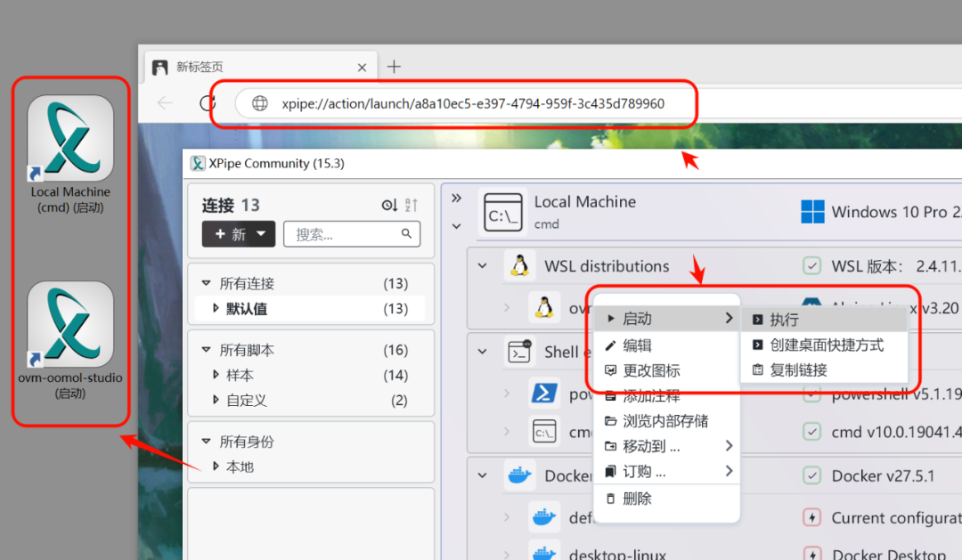
Task: Click the xpipe:// URL address field
Action: (472, 103)
